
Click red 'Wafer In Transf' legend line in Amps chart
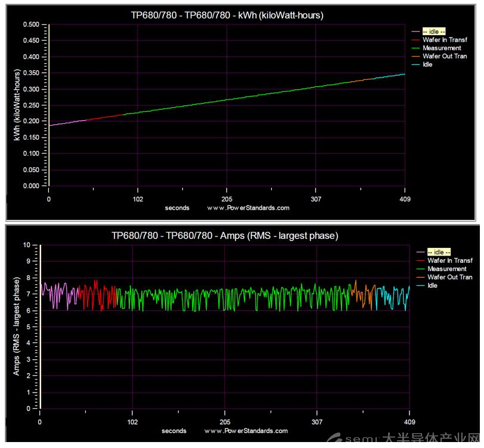click(420, 260)
